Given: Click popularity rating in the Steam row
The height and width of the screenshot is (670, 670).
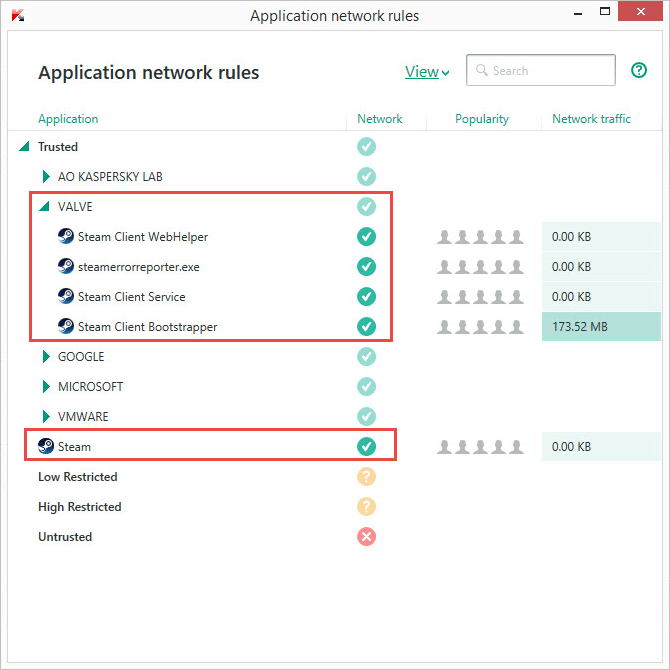Looking at the screenshot, I should pyautogui.click(x=480, y=447).
